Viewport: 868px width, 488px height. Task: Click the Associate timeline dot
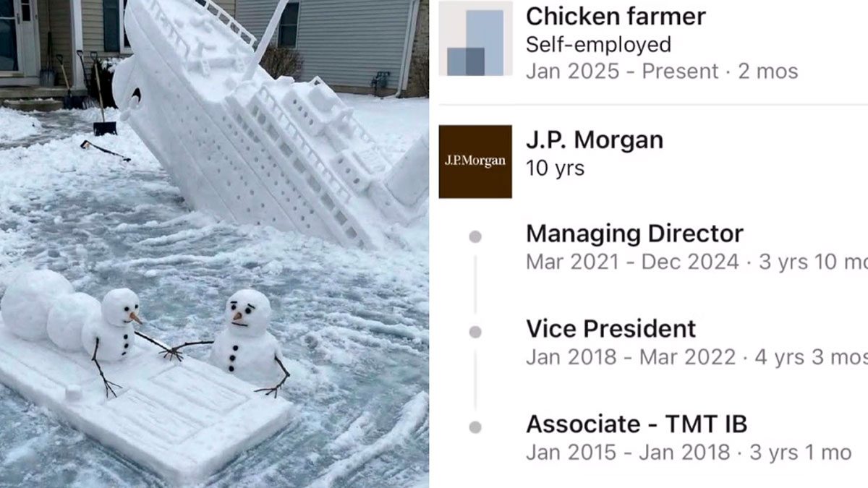pyautogui.click(x=475, y=427)
